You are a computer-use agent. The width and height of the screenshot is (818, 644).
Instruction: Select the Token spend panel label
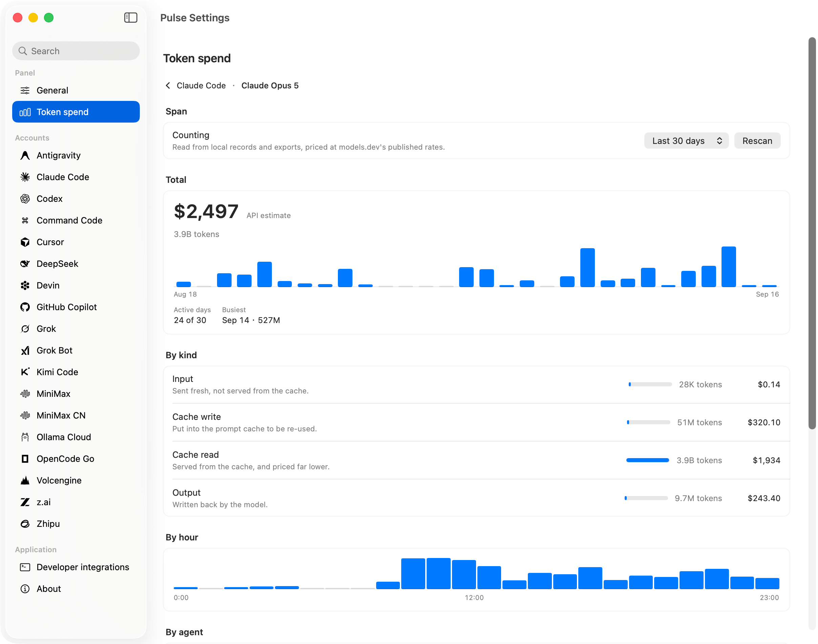63,112
